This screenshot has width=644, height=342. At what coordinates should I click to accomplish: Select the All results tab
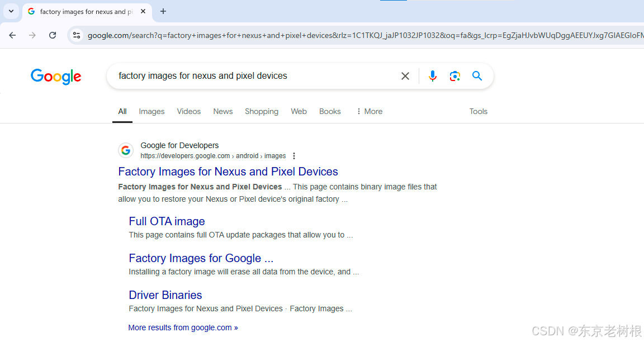122,112
